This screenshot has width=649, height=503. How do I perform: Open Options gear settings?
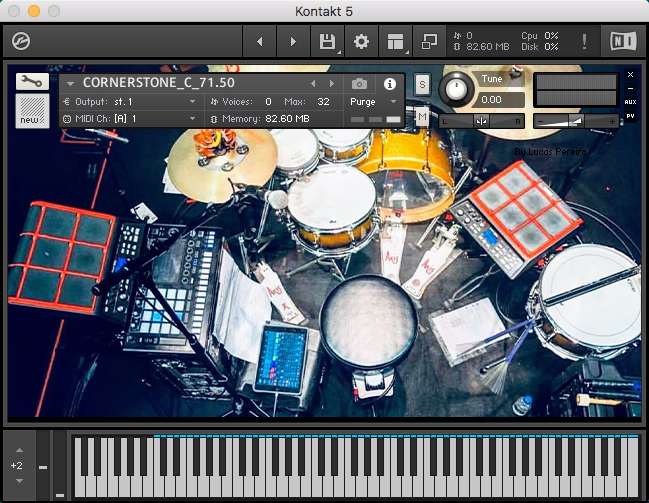point(361,41)
